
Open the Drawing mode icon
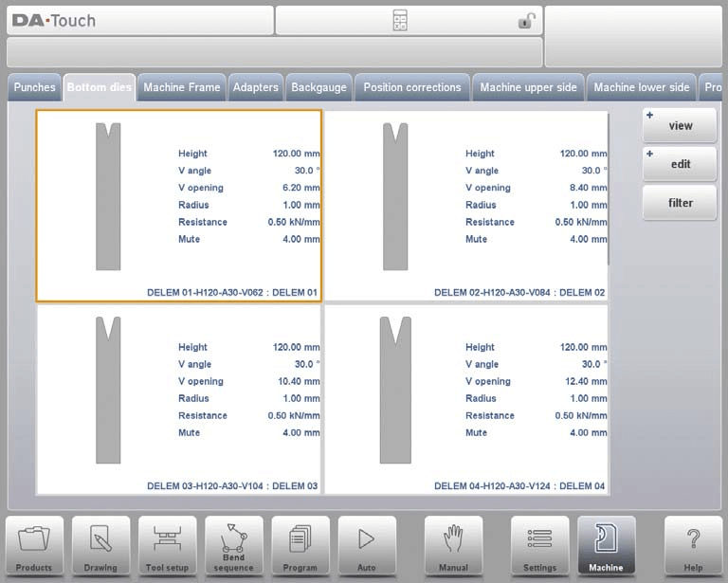pos(100,546)
